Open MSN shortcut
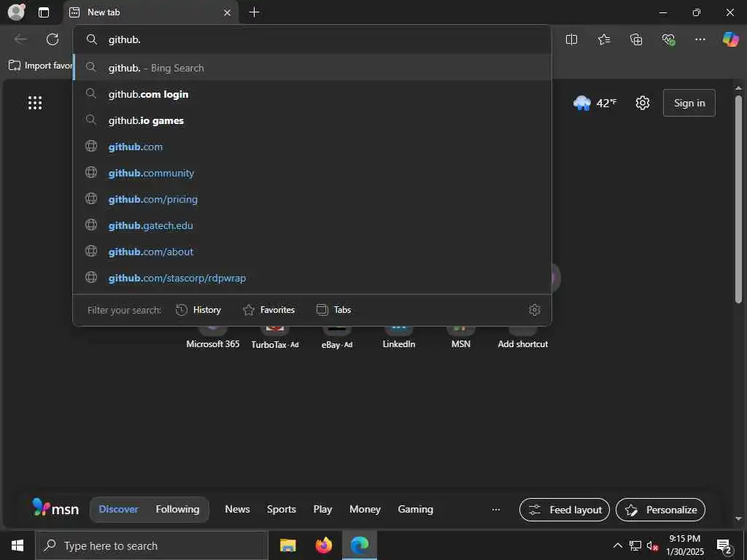The height and width of the screenshot is (560, 747). (x=461, y=337)
